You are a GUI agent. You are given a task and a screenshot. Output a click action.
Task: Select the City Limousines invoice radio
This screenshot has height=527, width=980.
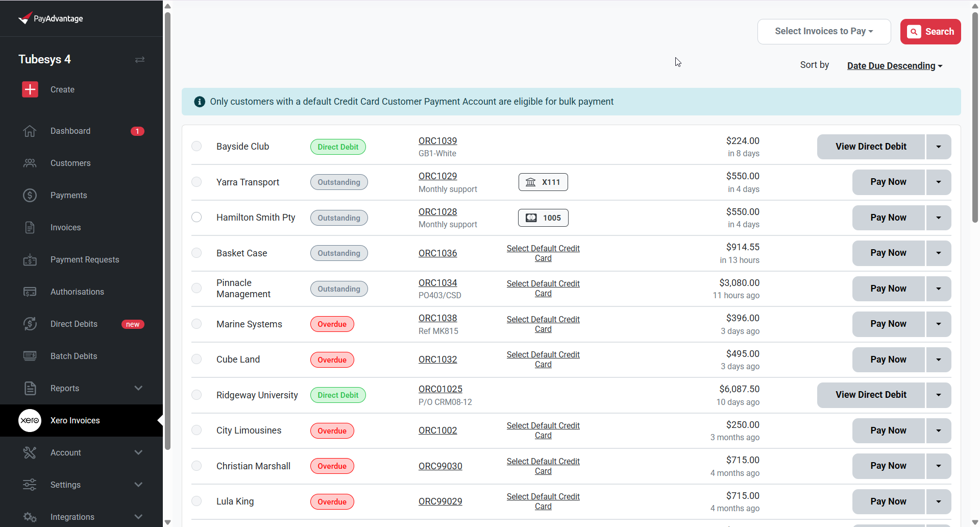pos(197,430)
